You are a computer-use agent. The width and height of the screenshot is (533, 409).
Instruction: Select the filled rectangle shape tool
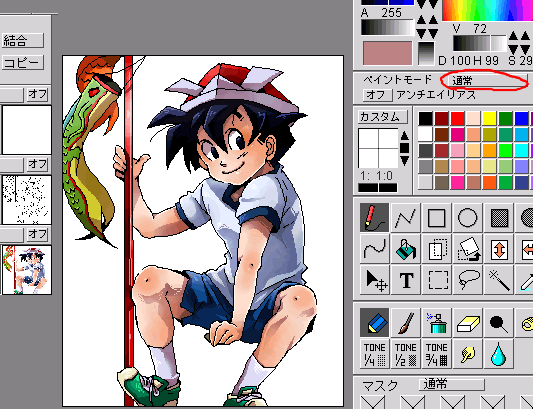pyautogui.click(x=499, y=218)
